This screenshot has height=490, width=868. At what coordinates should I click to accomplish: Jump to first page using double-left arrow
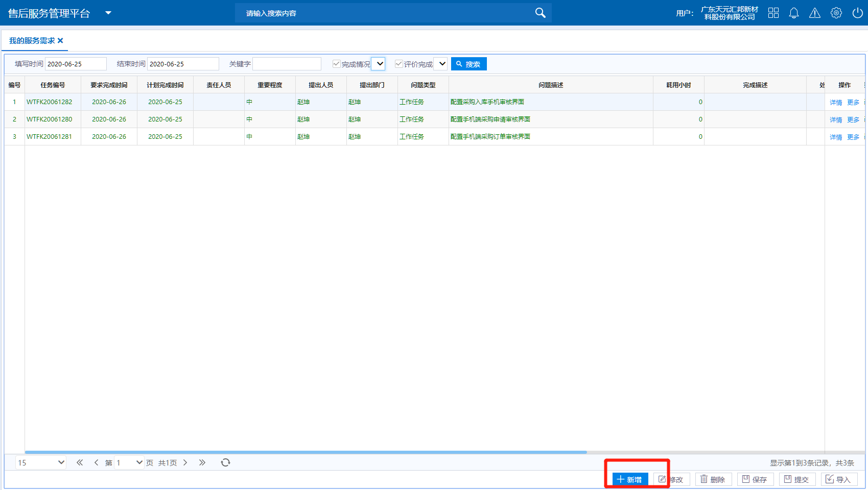(x=80, y=462)
